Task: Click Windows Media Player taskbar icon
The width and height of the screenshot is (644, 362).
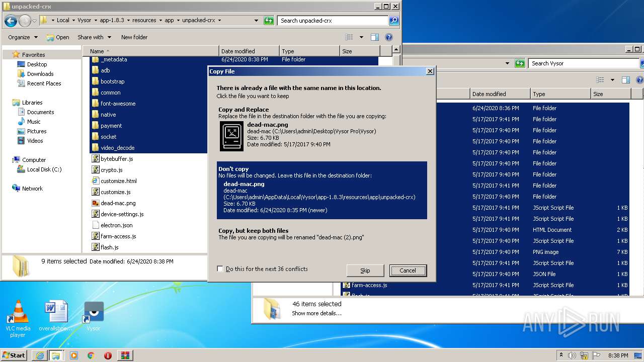Action: 73,355
